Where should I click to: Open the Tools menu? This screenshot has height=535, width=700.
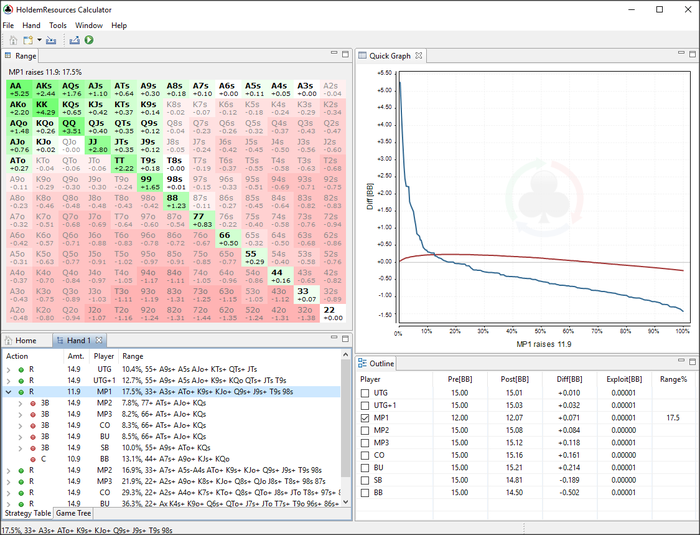tap(58, 25)
